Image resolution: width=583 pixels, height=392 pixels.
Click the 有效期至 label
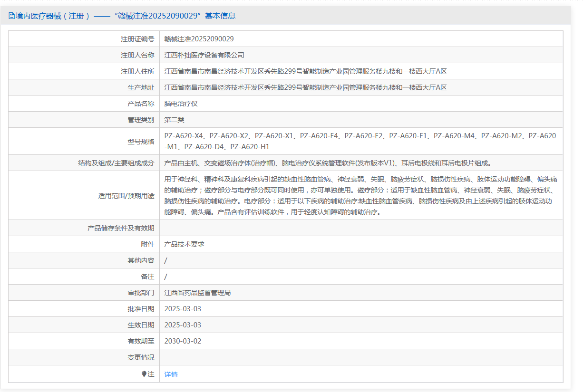pos(141,341)
